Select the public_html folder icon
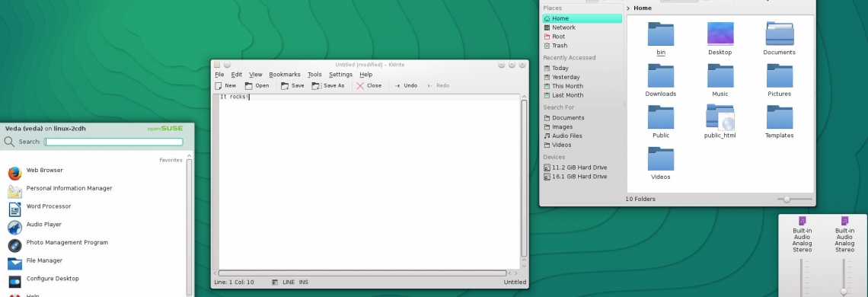Image resolution: width=868 pixels, height=297 pixels. click(x=720, y=117)
